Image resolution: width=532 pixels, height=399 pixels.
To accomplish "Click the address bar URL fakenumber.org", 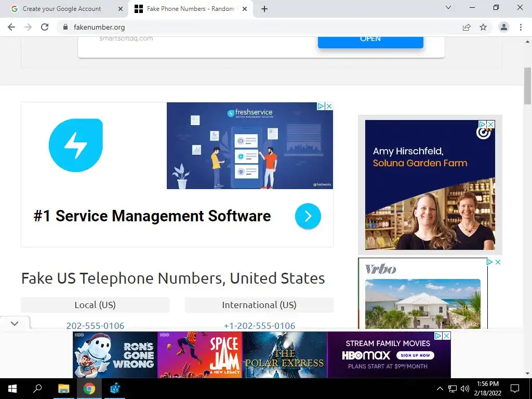I will tap(99, 27).
